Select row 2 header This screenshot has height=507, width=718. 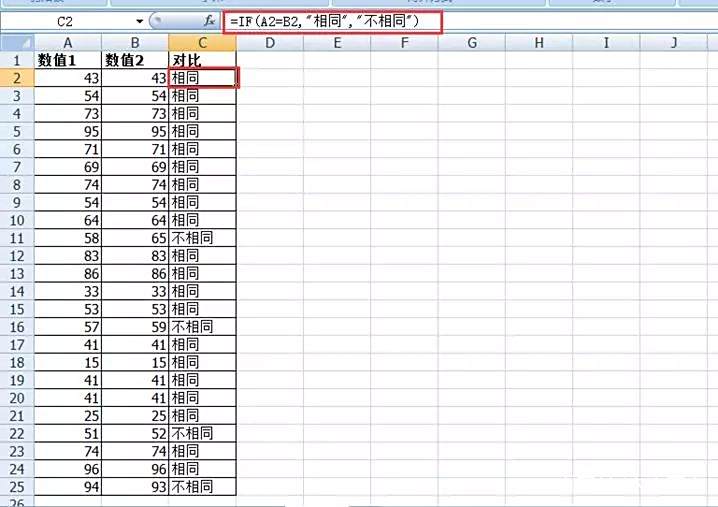coord(17,78)
